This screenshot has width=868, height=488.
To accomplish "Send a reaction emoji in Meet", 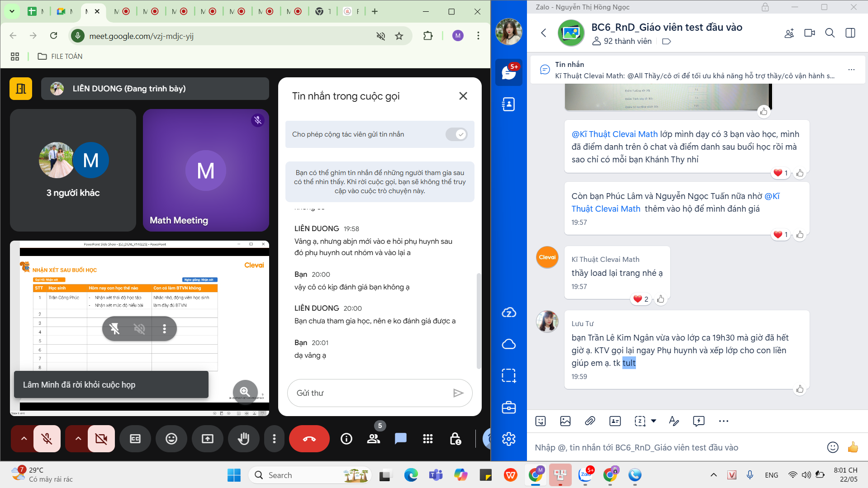I will coord(171,439).
